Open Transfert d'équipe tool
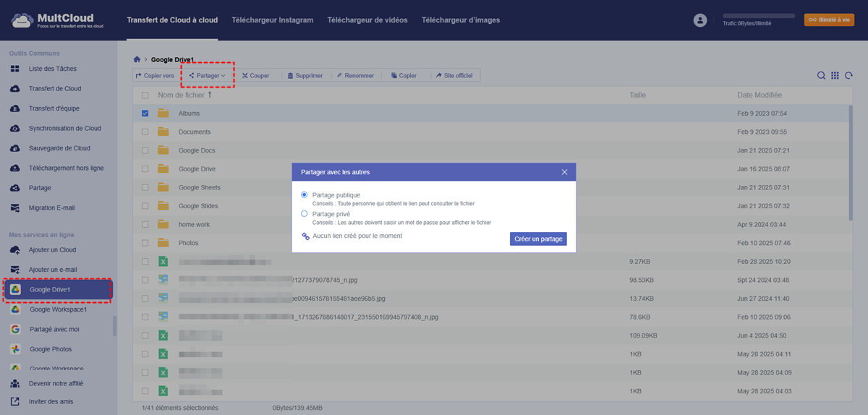868x415 pixels. click(54, 108)
